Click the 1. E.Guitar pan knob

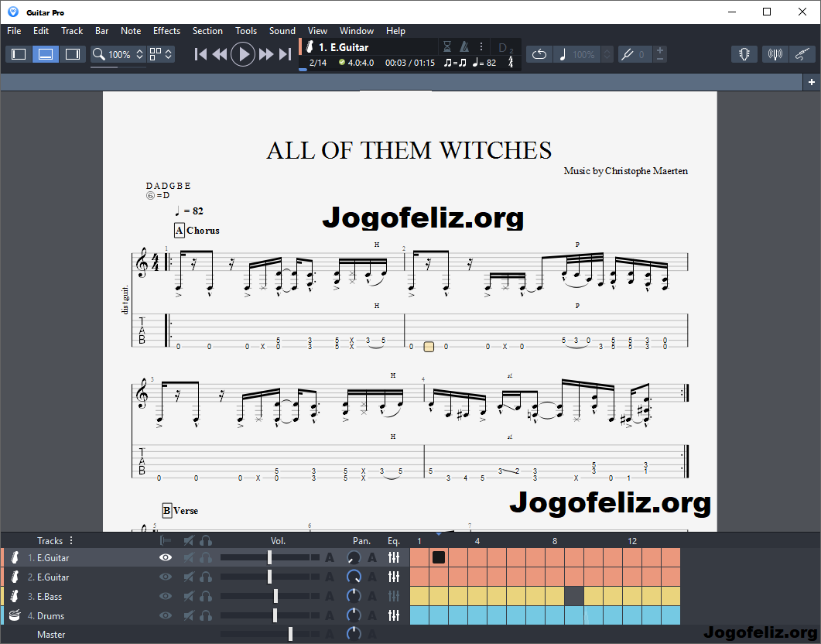pos(354,557)
